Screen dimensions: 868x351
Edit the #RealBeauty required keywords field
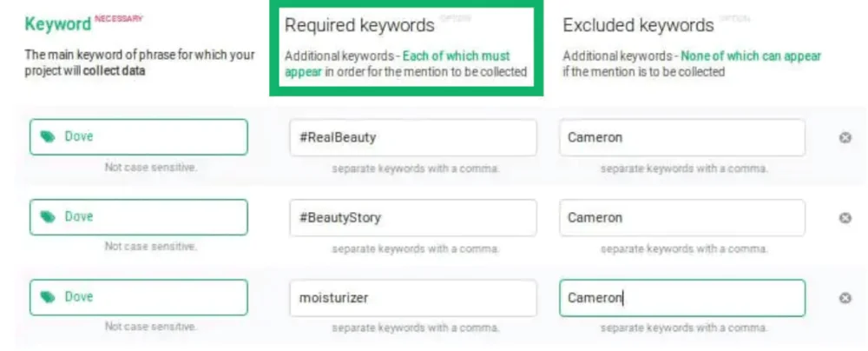click(412, 137)
